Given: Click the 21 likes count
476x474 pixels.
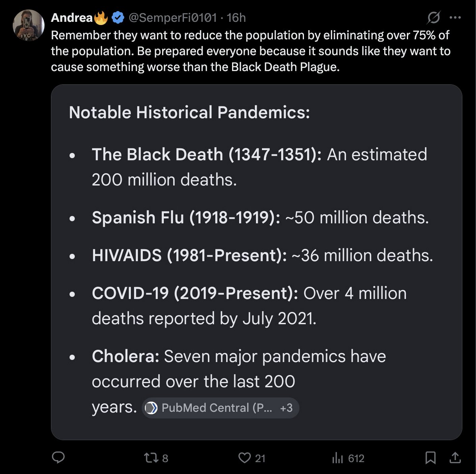Looking at the screenshot, I should [260, 458].
